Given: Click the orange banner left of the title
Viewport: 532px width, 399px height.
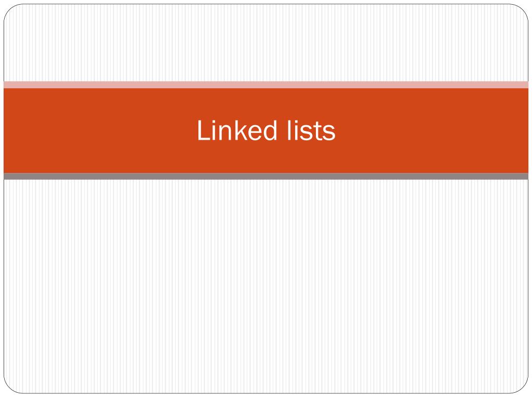Looking at the screenshot, I should click(x=100, y=130).
